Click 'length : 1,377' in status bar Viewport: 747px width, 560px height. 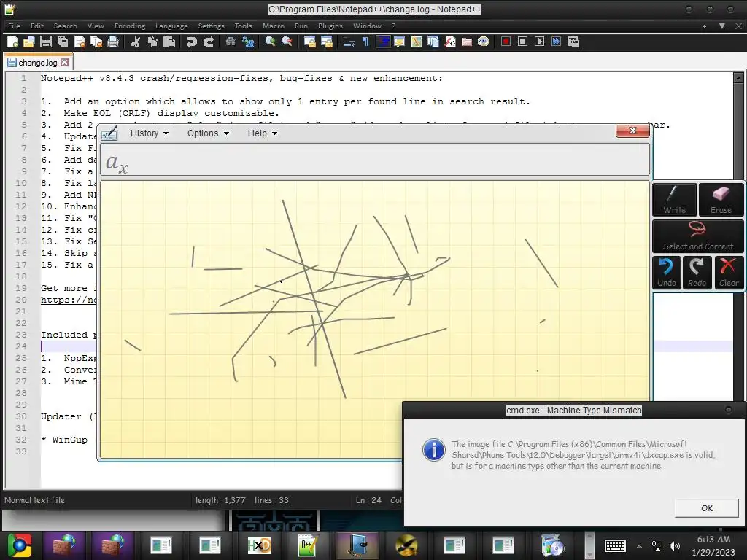pyautogui.click(x=220, y=500)
